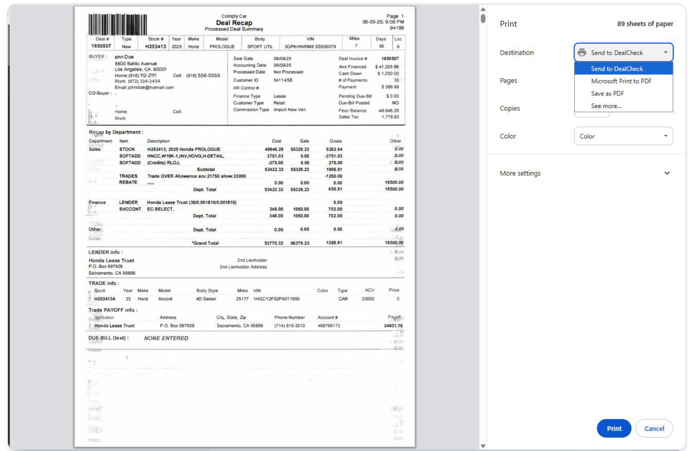
Task: Click 'Trade PAYOFF info' heading in preview
Action: click(x=113, y=310)
